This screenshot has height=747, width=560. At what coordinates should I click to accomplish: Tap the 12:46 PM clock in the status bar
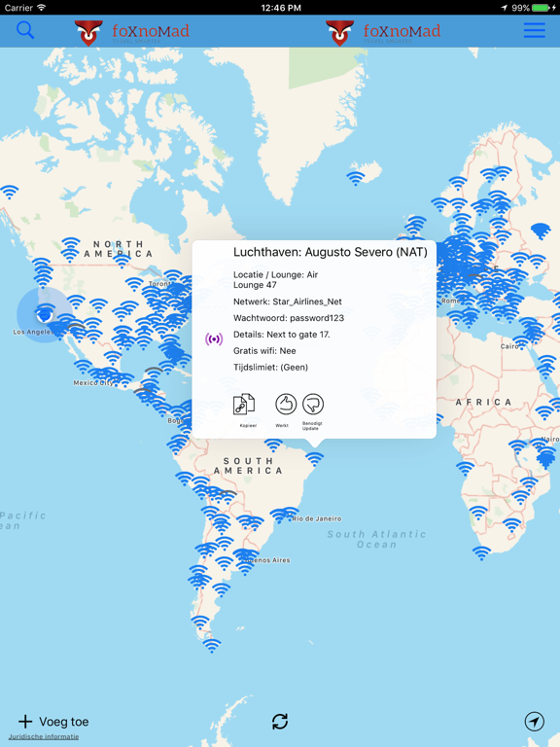pyautogui.click(x=281, y=8)
